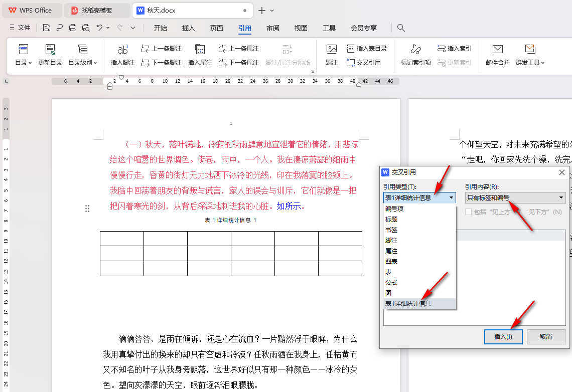This screenshot has width=572, height=392.
Task: Switch to 开始 ribbon tab
Action: (160, 28)
